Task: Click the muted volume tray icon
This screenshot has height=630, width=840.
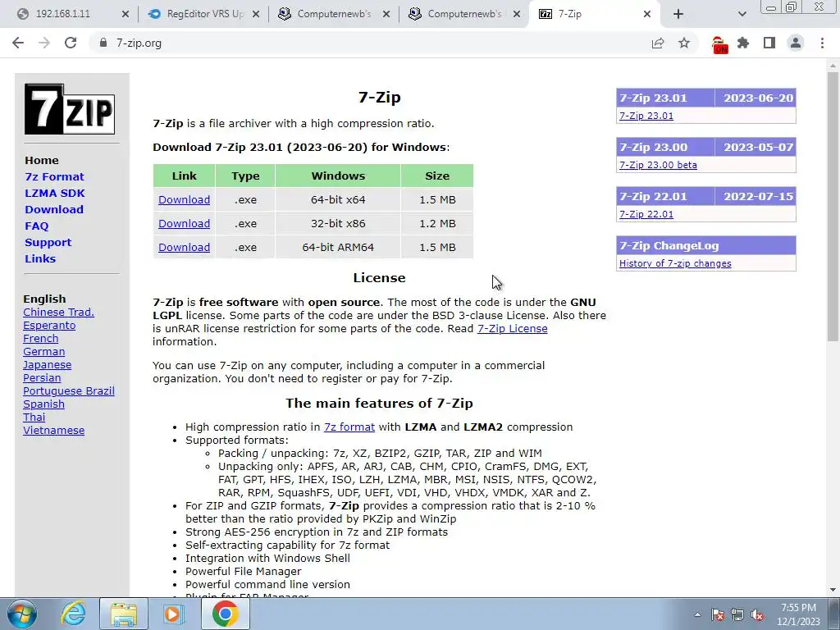Action: [x=757, y=615]
